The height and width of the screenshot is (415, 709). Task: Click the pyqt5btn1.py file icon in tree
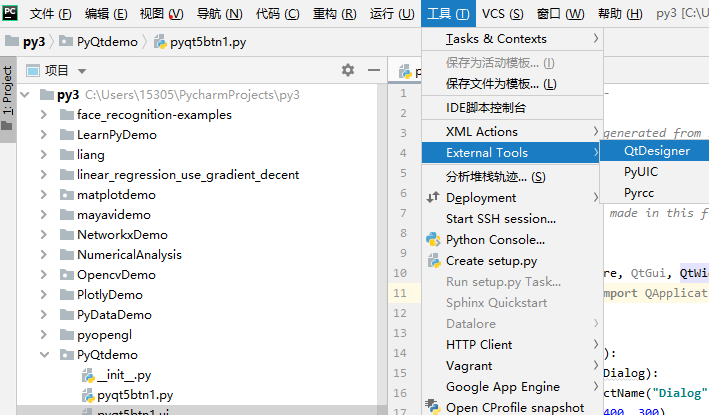88,396
